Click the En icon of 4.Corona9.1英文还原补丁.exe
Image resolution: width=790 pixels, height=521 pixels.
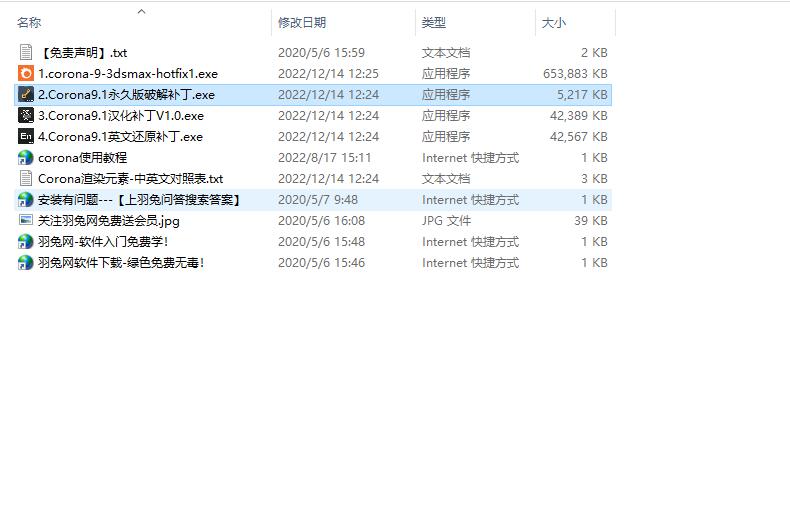26,136
